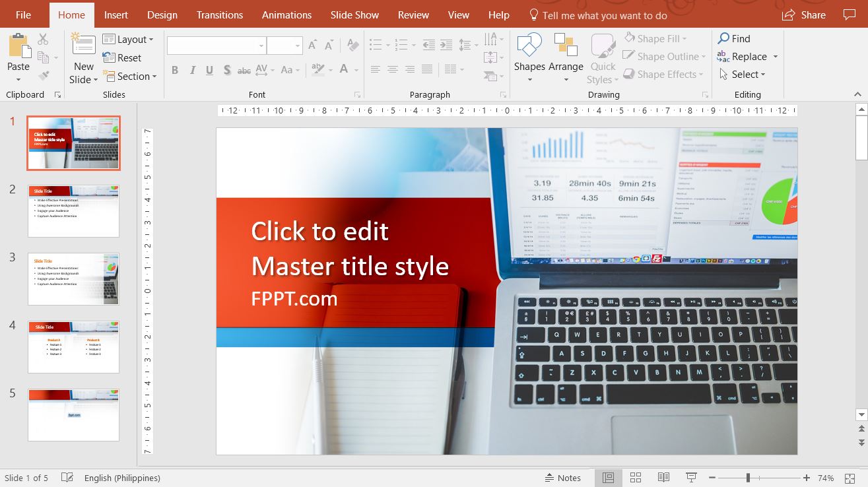Click the Share button
The width and height of the screenshot is (868, 487).
(804, 15)
